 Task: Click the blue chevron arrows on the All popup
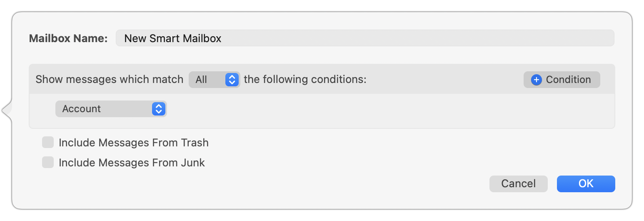[232, 80]
